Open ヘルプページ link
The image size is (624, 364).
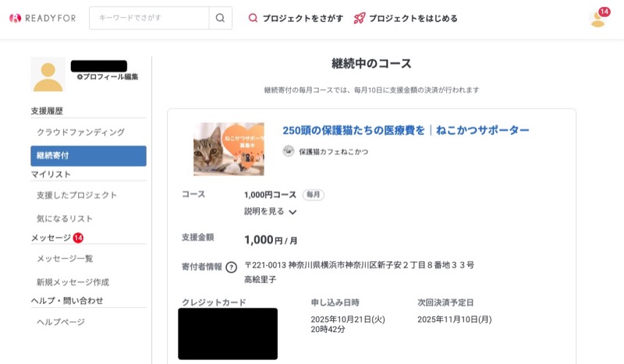[61, 322]
